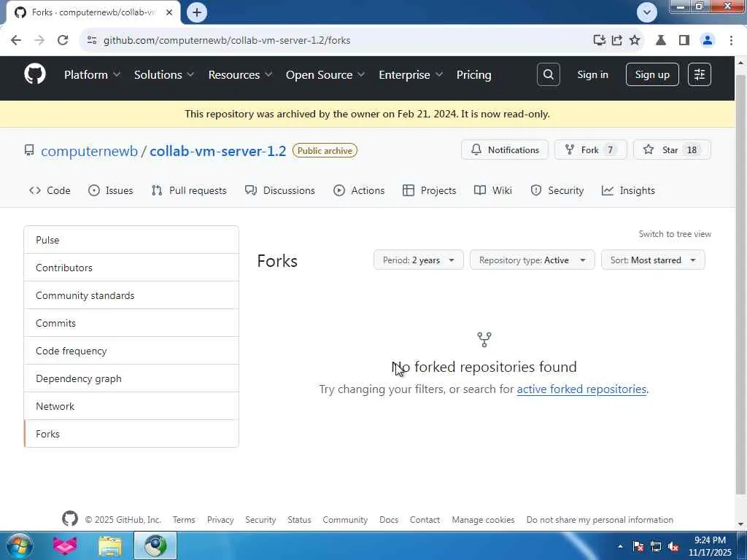Screen dimensions: 747x560
Task: Open the Pull requests tab
Action: tap(189, 190)
